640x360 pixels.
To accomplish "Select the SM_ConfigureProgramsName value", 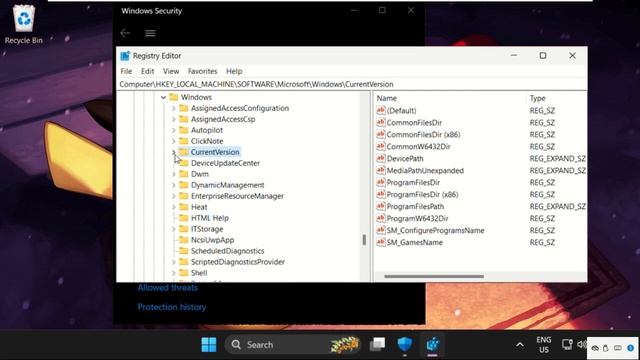I will click(x=436, y=230).
